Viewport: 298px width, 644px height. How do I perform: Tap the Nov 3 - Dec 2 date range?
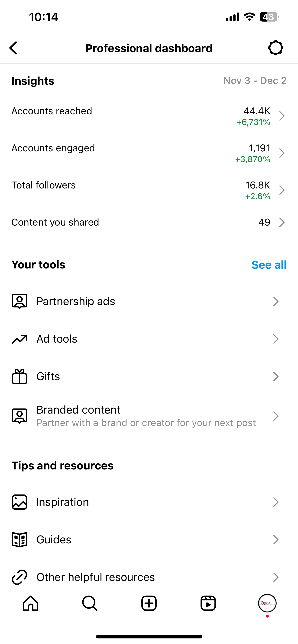(255, 81)
